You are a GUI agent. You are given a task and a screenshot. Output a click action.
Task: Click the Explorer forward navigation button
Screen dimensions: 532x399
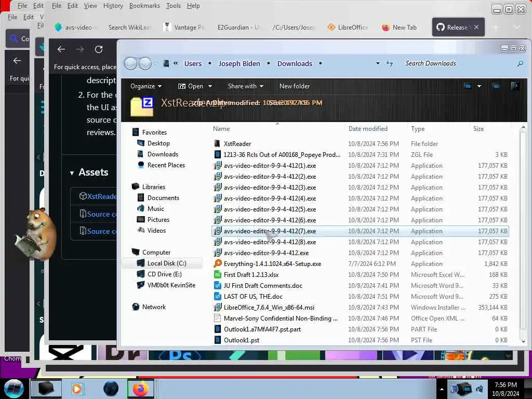pos(145,63)
